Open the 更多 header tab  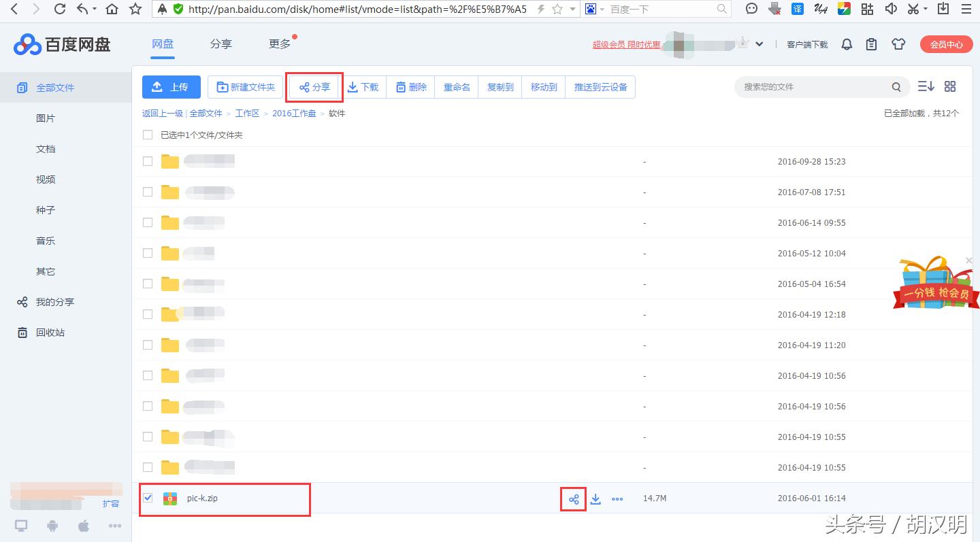(280, 44)
